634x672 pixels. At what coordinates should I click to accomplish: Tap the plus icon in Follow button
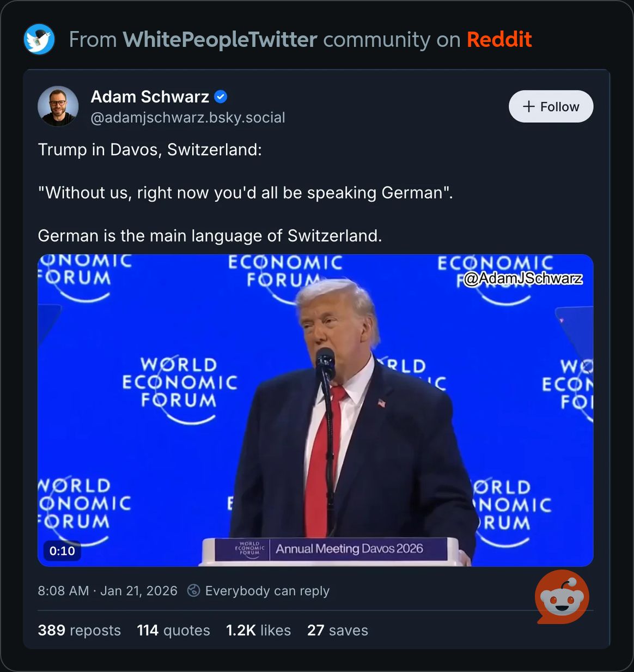(x=528, y=106)
